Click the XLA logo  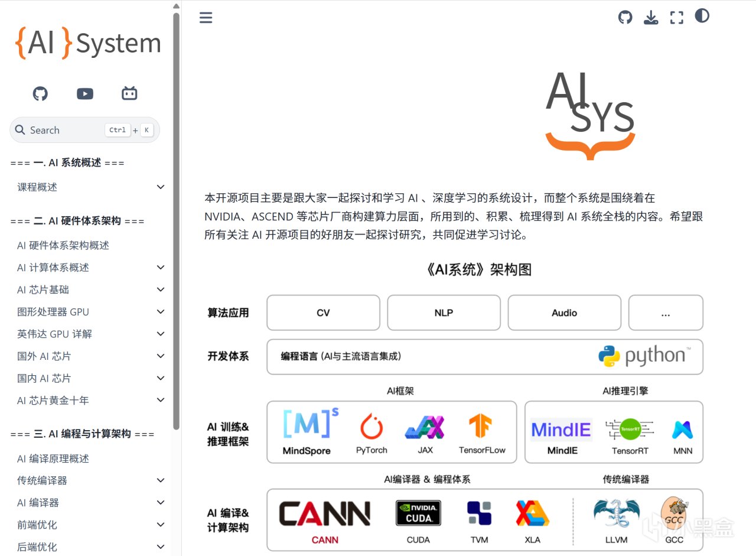click(x=532, y=513)
